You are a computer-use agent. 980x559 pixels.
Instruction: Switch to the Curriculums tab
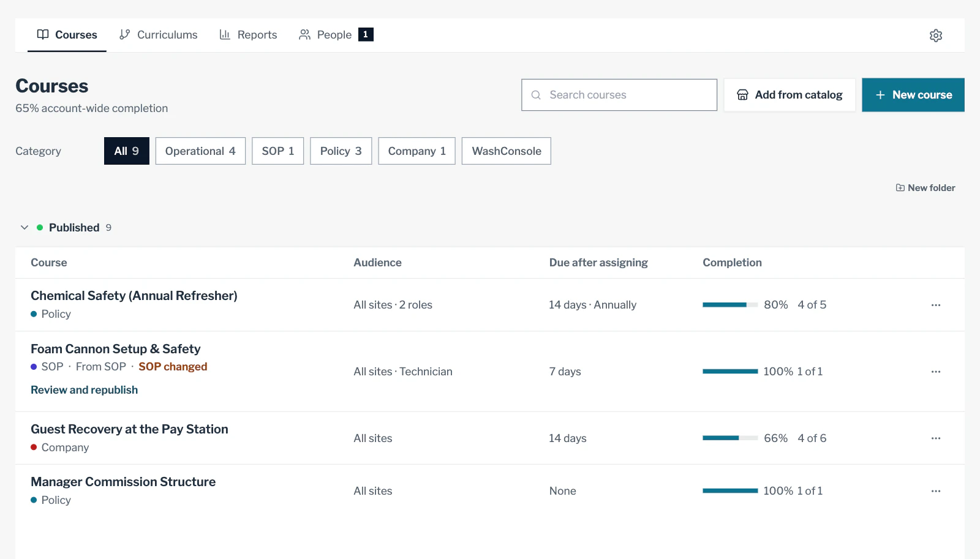pyautogui.click(x=158, y=35)
